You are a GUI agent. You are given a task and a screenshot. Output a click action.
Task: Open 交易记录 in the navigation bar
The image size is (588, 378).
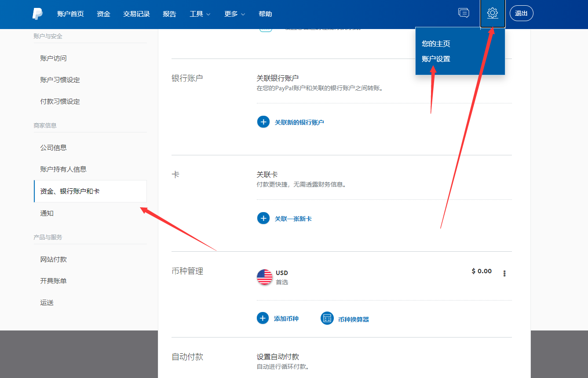[136, 14]
